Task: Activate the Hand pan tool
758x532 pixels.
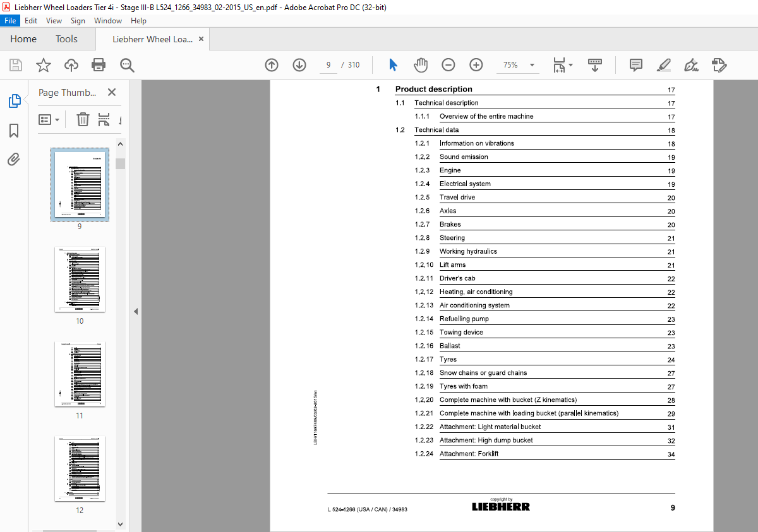Action: coord(421,64)
